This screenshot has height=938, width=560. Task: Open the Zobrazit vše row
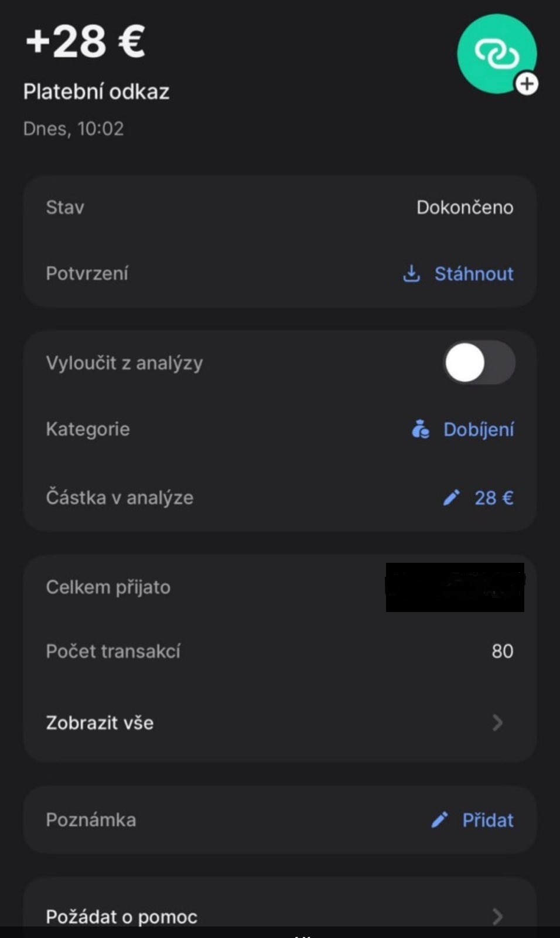coord(100,722)
